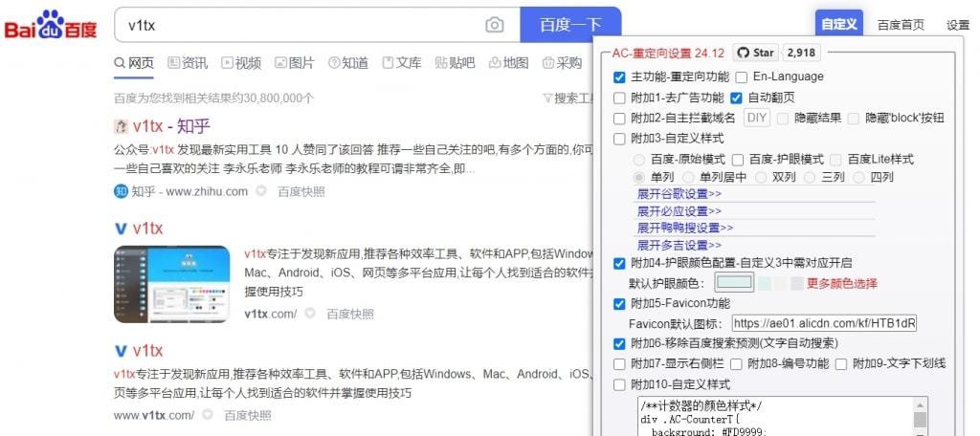Enable 附加1-去广告功能 checkbox

[619, 98]
